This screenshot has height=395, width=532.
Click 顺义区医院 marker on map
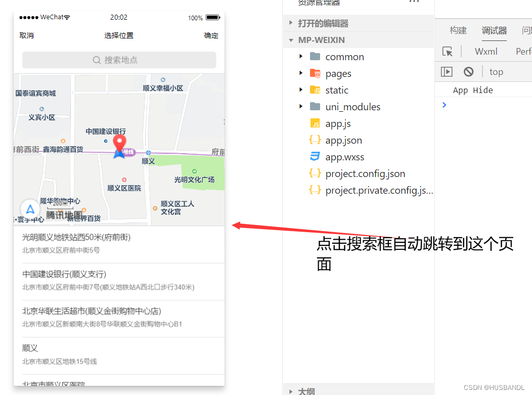(124, 180)
